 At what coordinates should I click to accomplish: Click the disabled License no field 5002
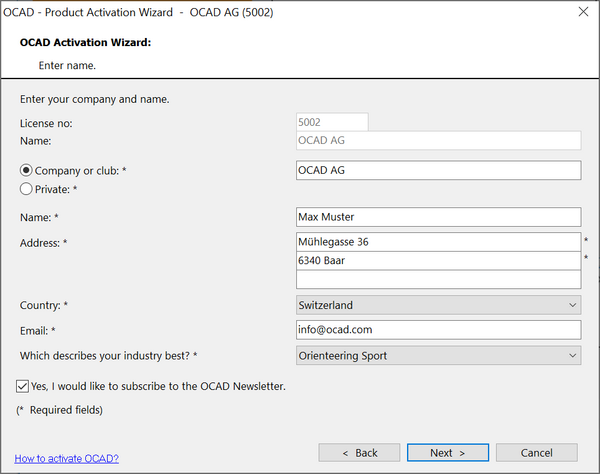[332, 122]
